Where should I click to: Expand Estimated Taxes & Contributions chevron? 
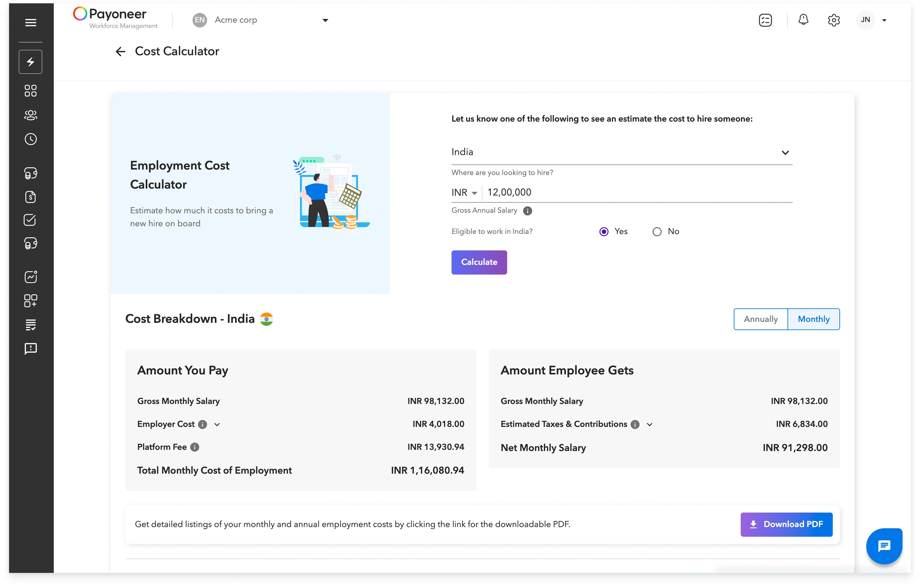pos(650,425)
